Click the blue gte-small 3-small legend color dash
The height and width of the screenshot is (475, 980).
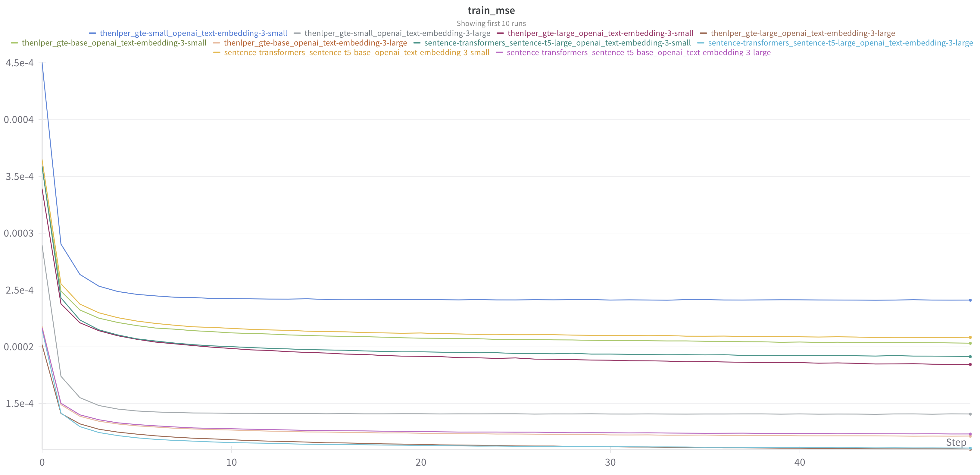pyautogui.click(x=92, y=33)
